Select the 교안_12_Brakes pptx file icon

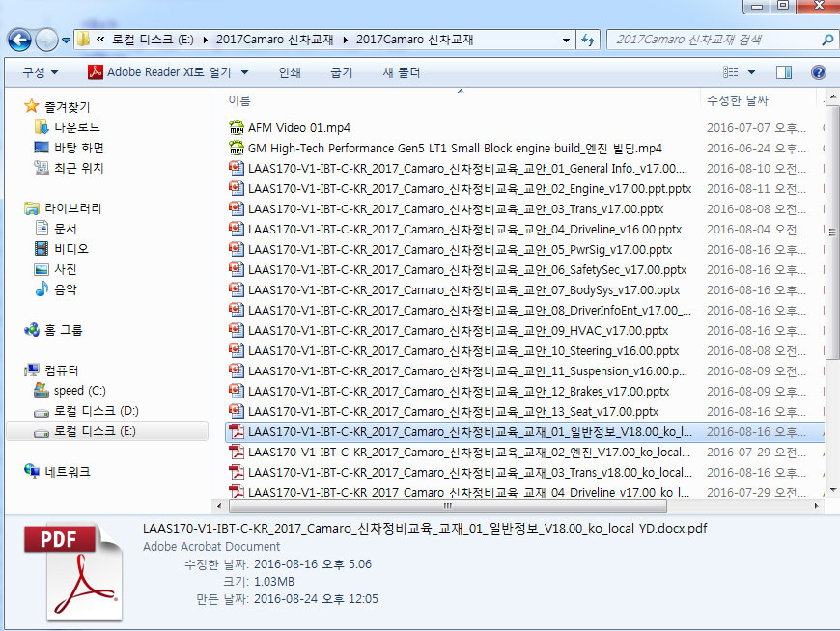click(x=237, y=391)
